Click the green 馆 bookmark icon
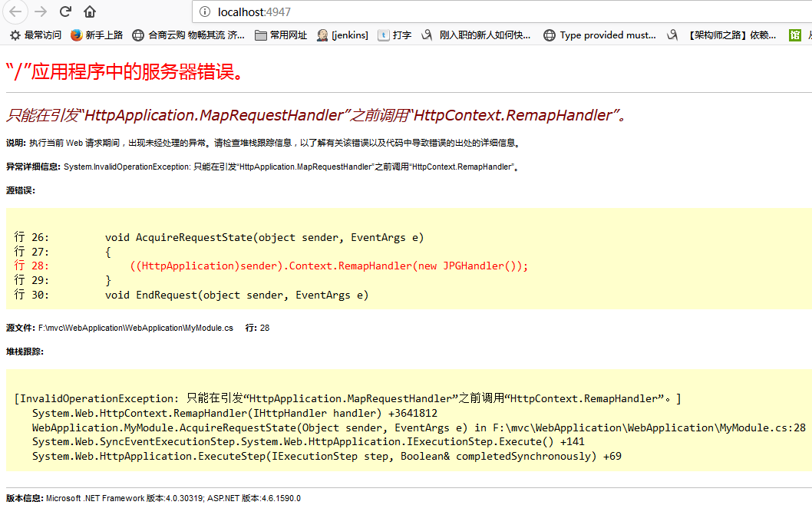Viewport: 812px width, 505px height. pyautogui.click(x=795, y=35)
